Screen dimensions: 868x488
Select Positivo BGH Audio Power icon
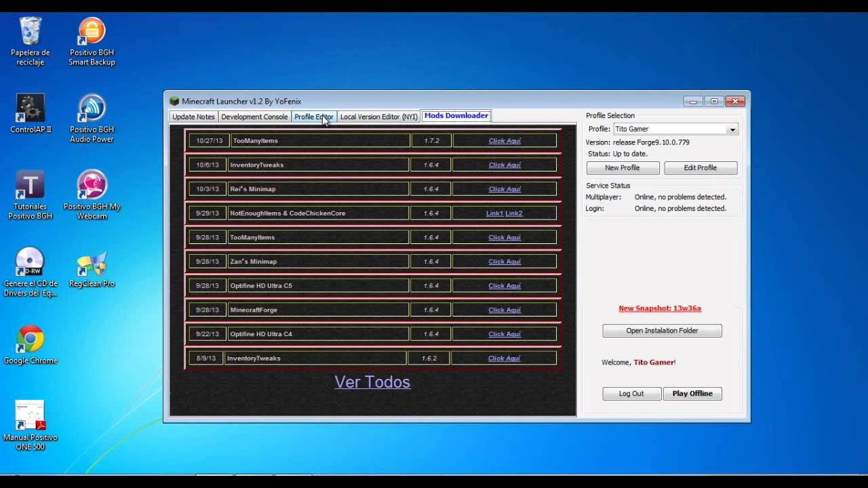click(x=92, y=118)
